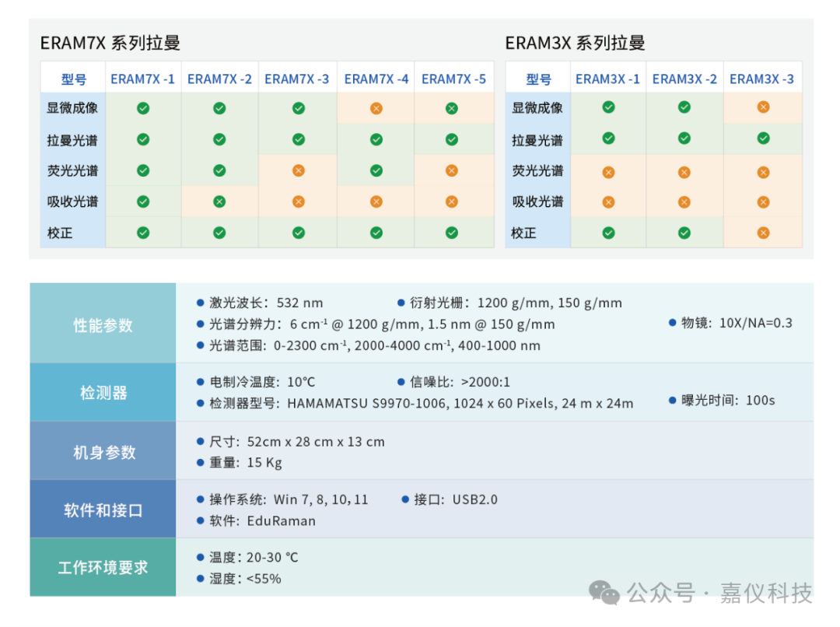This screenshot has height=627, width=840.
Task: Select the orange X for ERAM7X-3 荧光光谱
Action: (x=298, y=170)
